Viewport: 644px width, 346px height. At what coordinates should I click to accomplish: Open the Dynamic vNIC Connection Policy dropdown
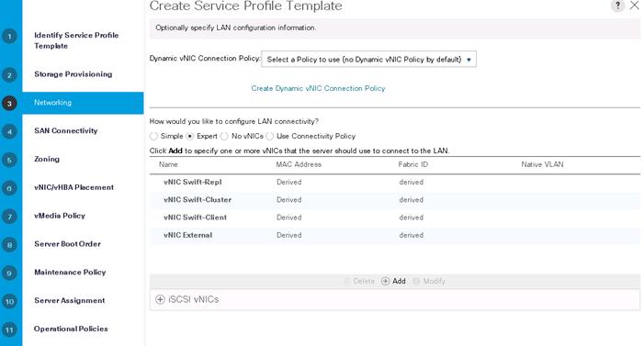point(368,60)
